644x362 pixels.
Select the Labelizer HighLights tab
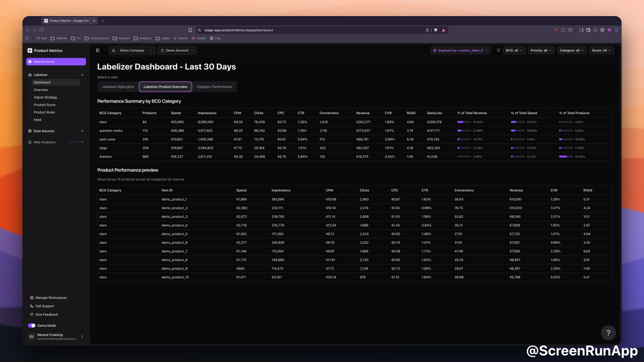click(118, 86)
